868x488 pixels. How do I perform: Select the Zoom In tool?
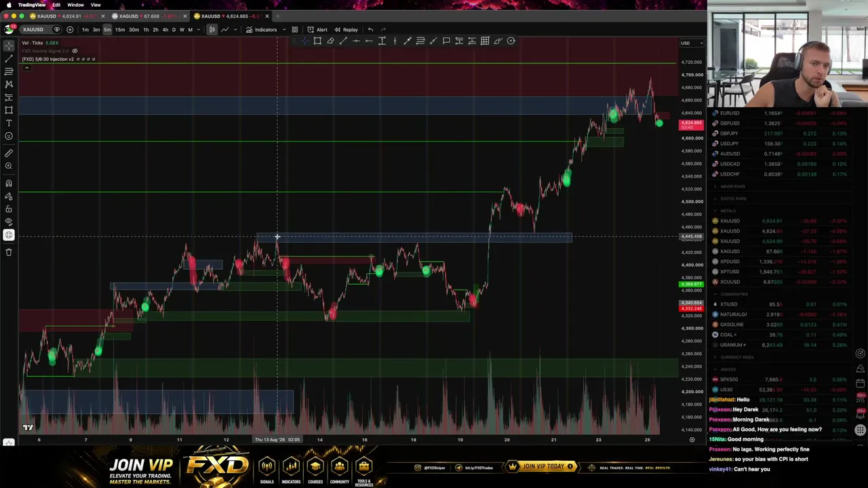[x=9, y=166]
